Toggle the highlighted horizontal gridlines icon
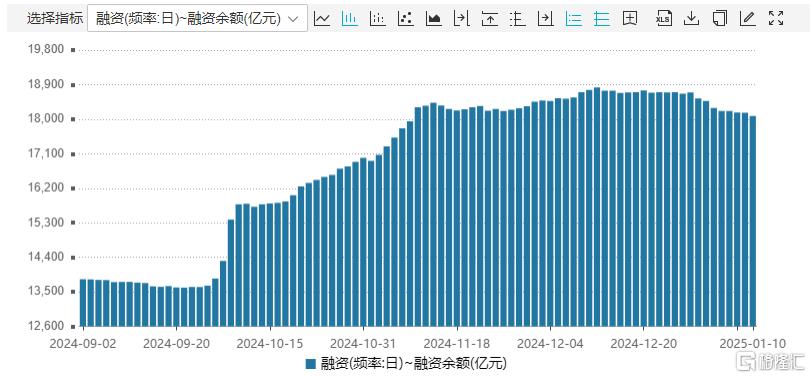This screenshot has height=378, width=811. click(x=601, y=19)
